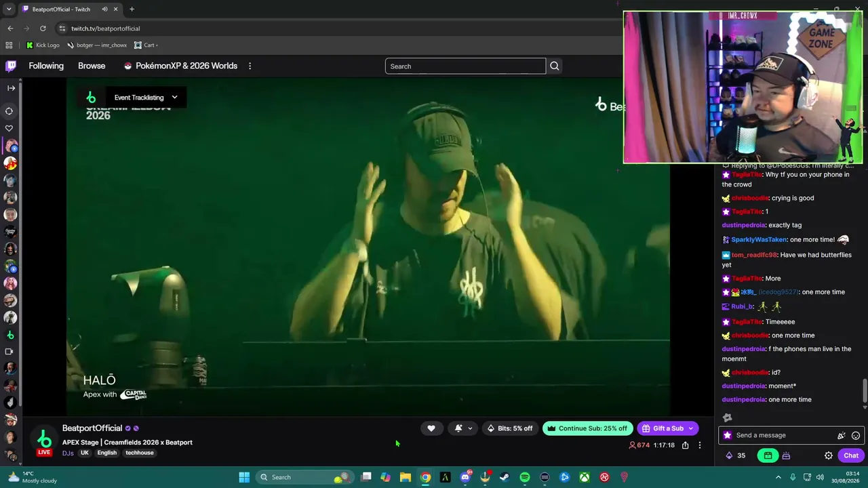The width and height of the screenshot is (868, 488).
Task: Open the heart icon in left sidebar
Action: tap(9, 128)
